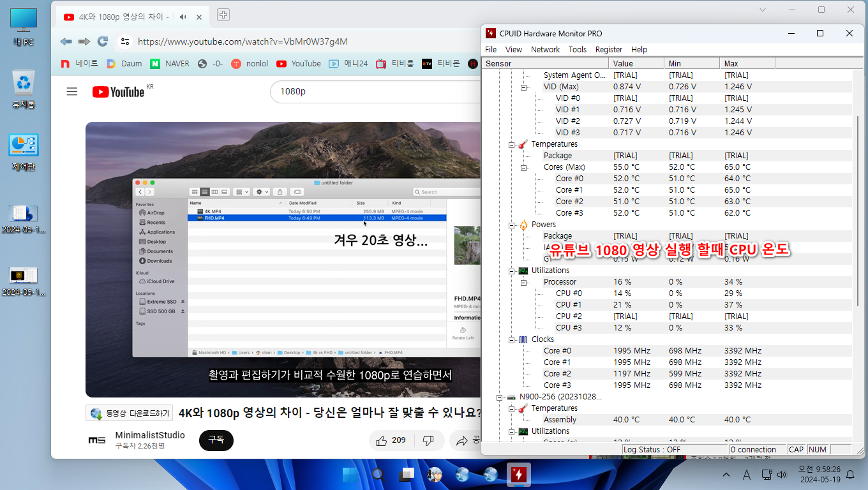Click the 구독 subscribe button
Screen dimensions: 868x490
click(216, 440)
